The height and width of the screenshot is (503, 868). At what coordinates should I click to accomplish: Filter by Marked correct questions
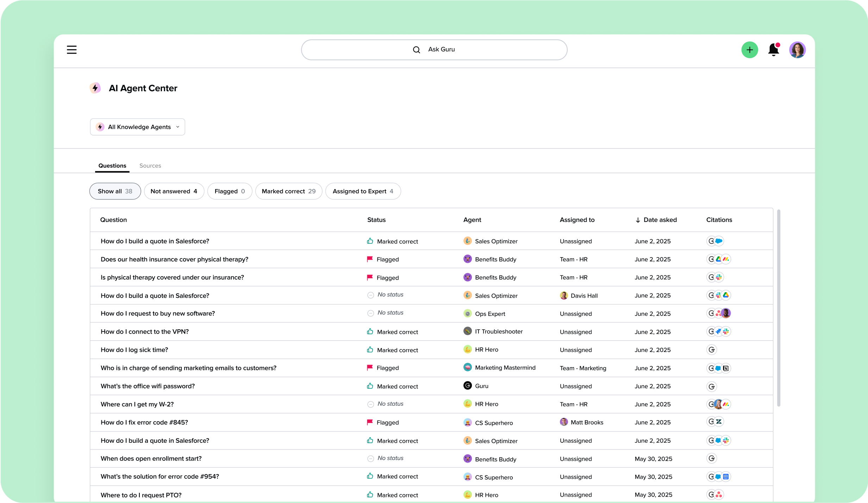[x=288, y=191]
